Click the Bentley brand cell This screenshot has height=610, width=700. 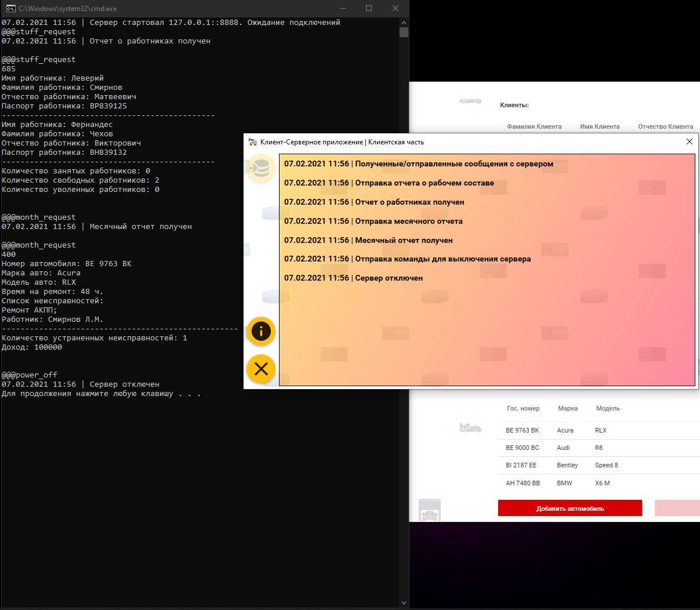(567, 465)
